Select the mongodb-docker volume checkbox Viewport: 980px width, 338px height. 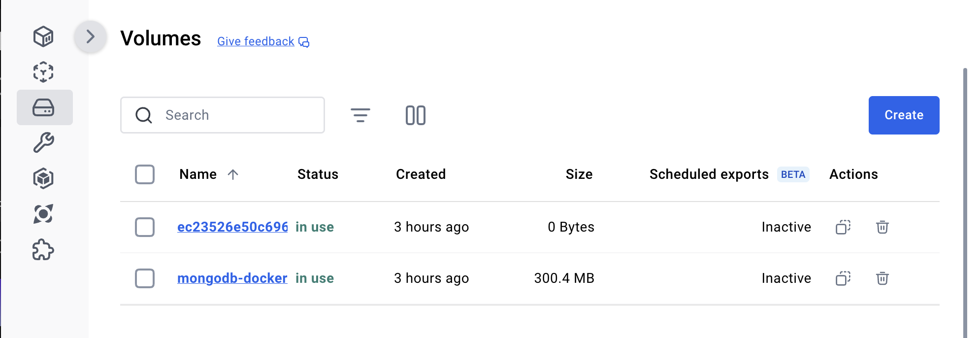coord(145,278)
